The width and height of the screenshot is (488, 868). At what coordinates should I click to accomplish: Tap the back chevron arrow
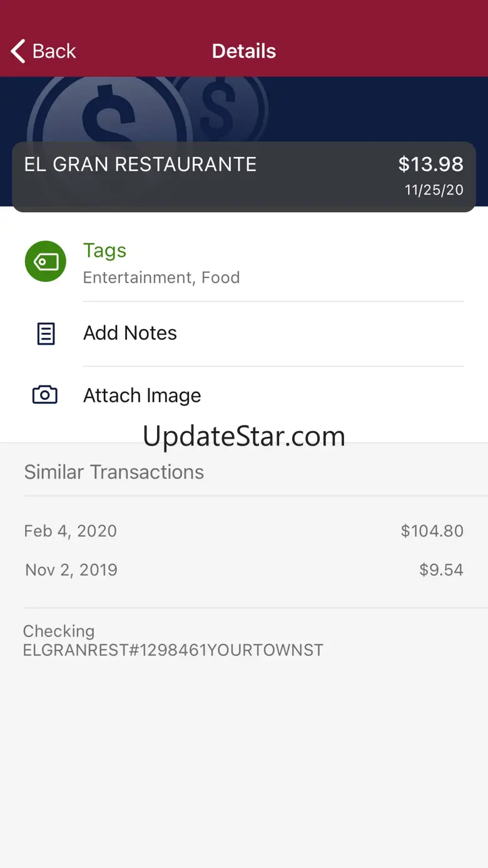click(19, 51)
